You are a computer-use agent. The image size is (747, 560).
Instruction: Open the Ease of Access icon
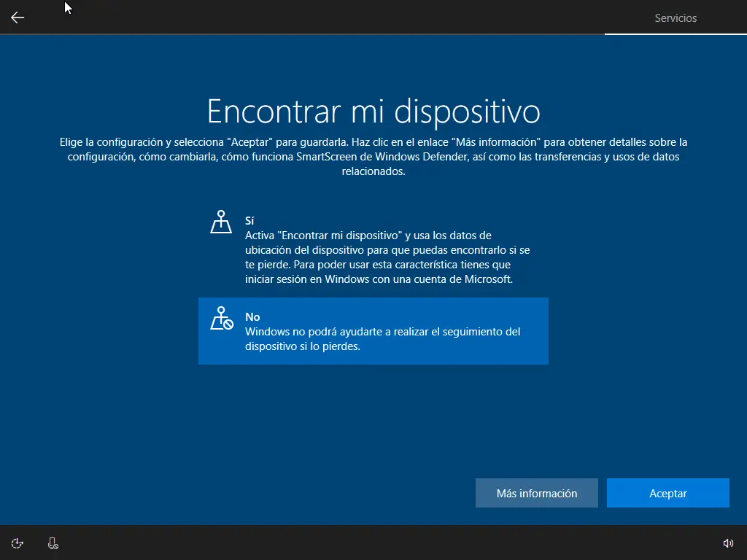[x=18, y=543]
